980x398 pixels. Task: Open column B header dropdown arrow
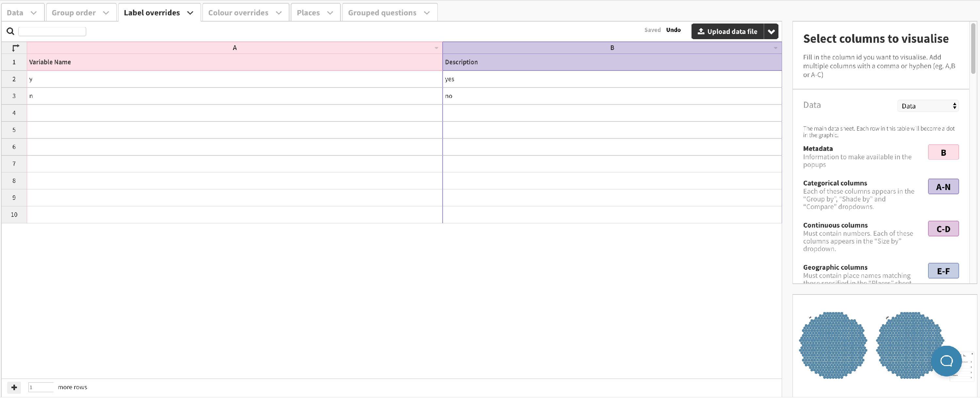775,48
